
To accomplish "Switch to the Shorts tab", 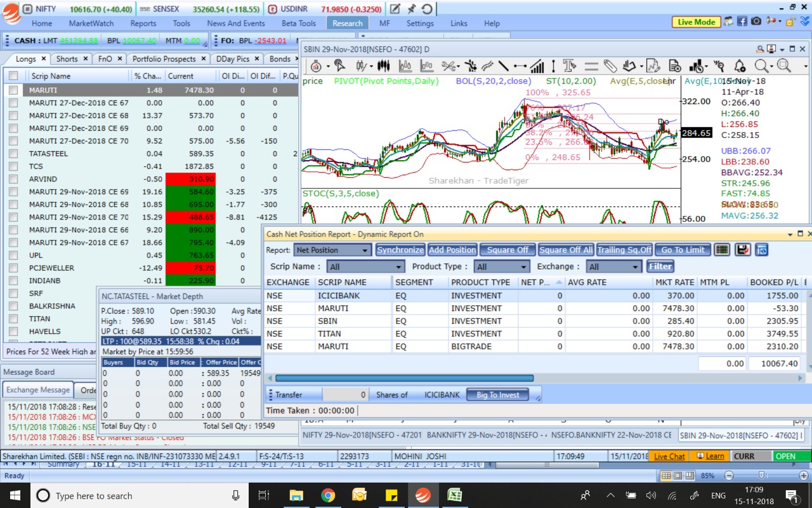I will [x=72, y=58].
